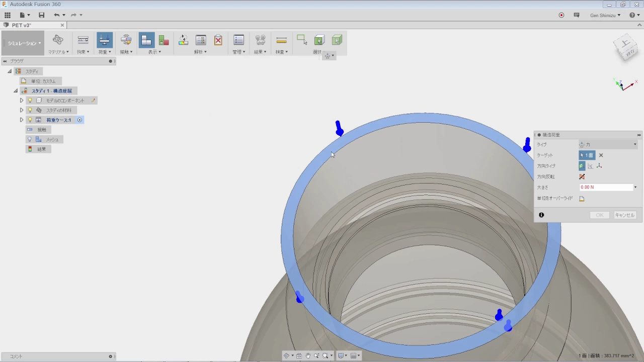Click the 荷重 load icon
Image resolution: width=644 pixels, height=362 pixels.
(x=105, y=40)
